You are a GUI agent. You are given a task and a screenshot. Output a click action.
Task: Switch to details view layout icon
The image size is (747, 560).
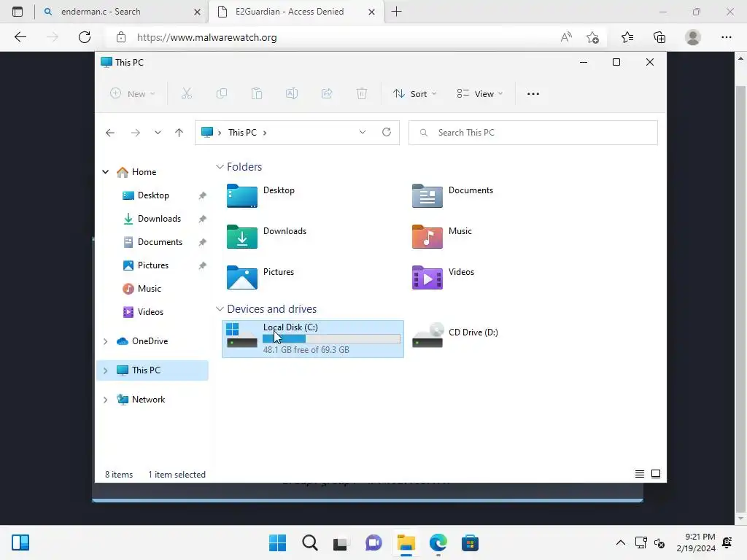(639, 474)
